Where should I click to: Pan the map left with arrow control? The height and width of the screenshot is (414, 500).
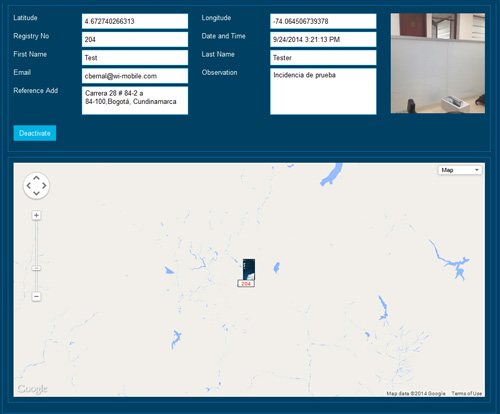point(29,186)
